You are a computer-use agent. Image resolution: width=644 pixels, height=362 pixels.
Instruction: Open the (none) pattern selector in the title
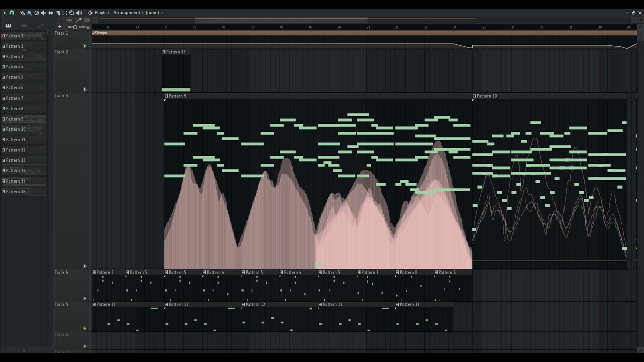[x=152, y=13]
